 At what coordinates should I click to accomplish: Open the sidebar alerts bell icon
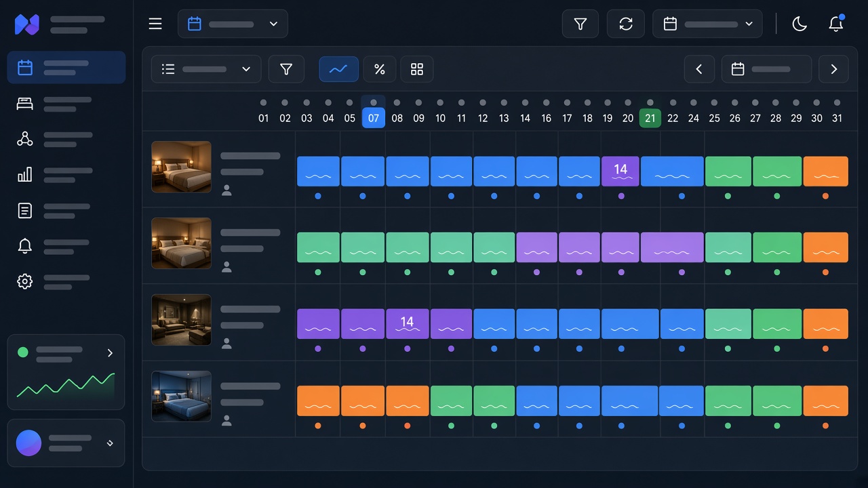click(25, 246)
